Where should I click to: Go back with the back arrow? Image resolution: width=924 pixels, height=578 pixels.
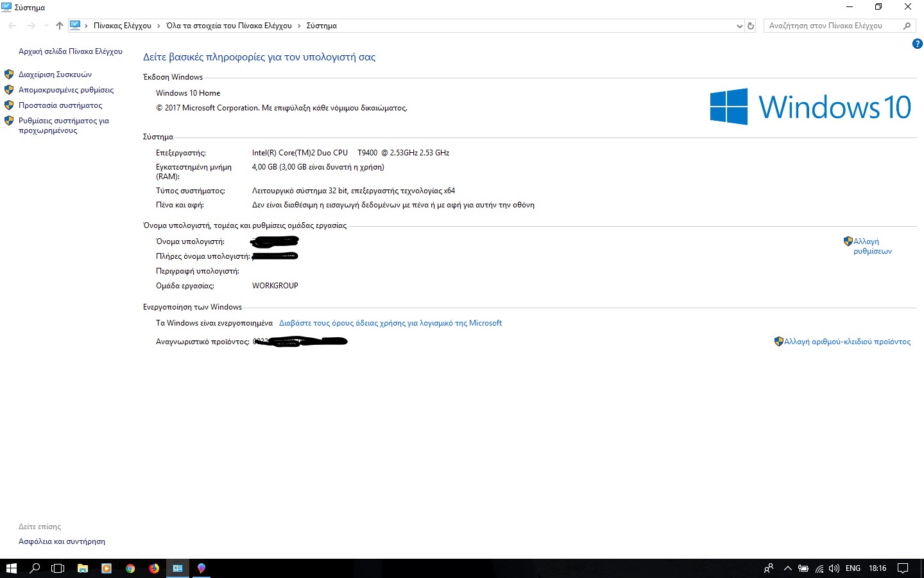(x=12, y=26)
